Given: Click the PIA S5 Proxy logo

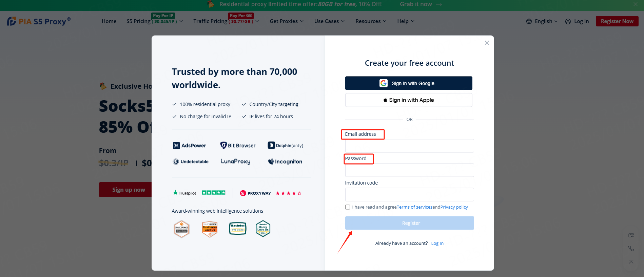Looking at the screenshot, I should [x=39, y=21].
